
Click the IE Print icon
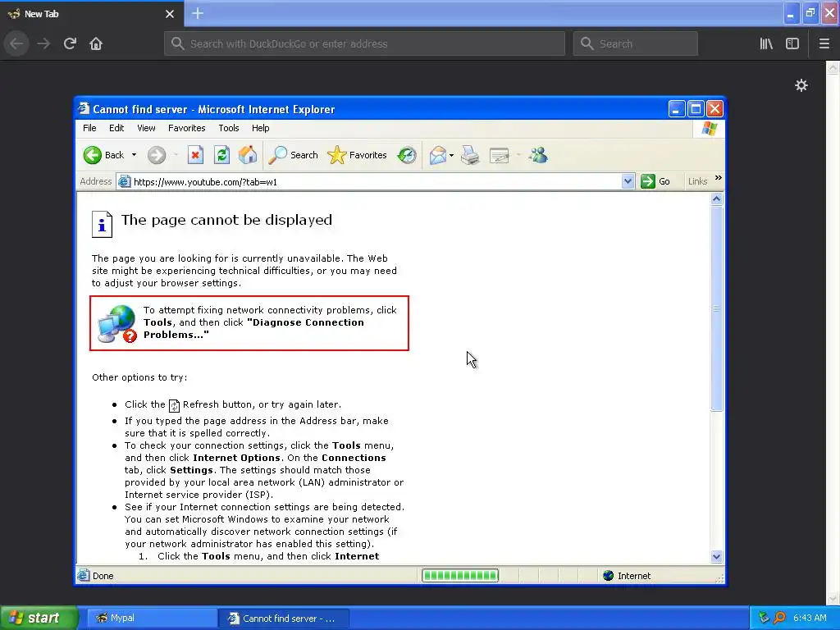click(x=470, y=155)
